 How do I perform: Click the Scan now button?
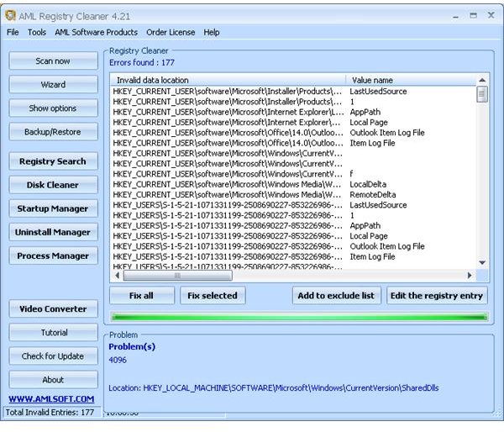[53, 61]
